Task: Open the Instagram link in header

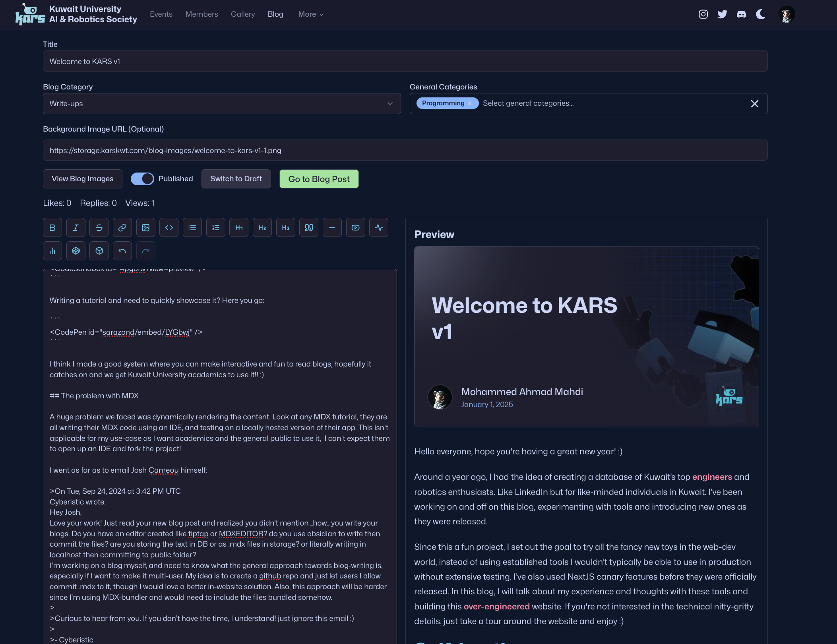Action: 703,14
